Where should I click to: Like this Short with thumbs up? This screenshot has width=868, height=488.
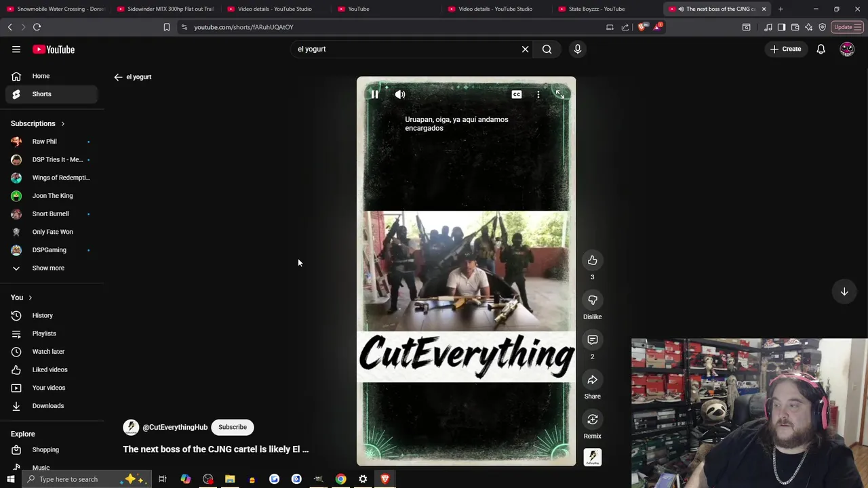coord(592,260)
